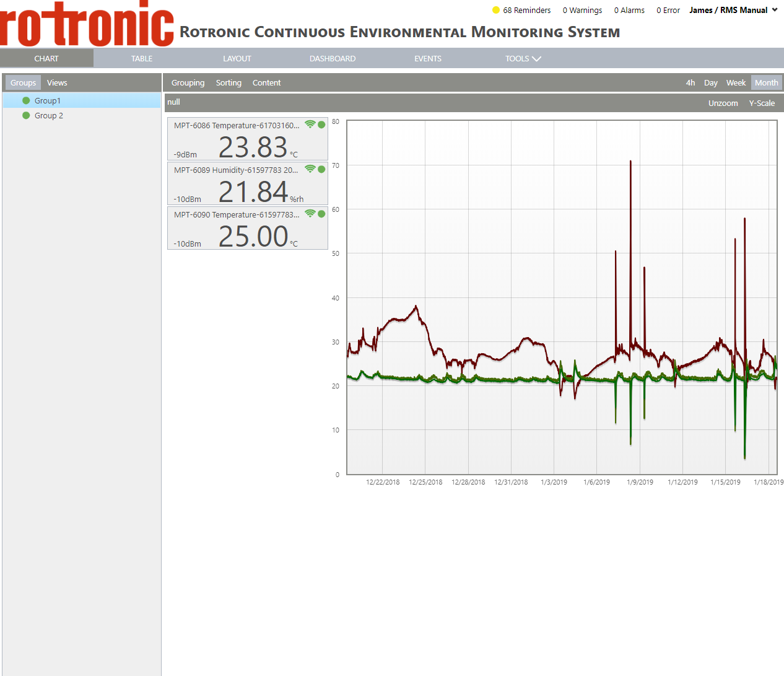Click the null chart title label

[173, 102]
